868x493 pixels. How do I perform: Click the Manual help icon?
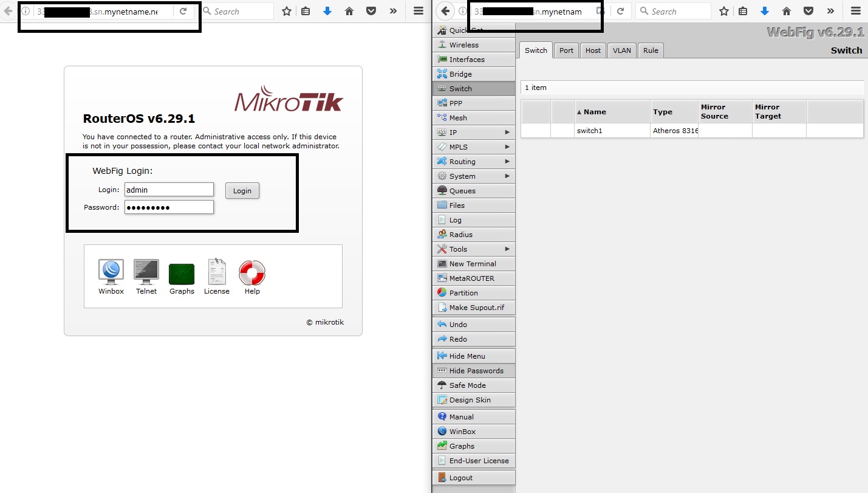point(442,417)
